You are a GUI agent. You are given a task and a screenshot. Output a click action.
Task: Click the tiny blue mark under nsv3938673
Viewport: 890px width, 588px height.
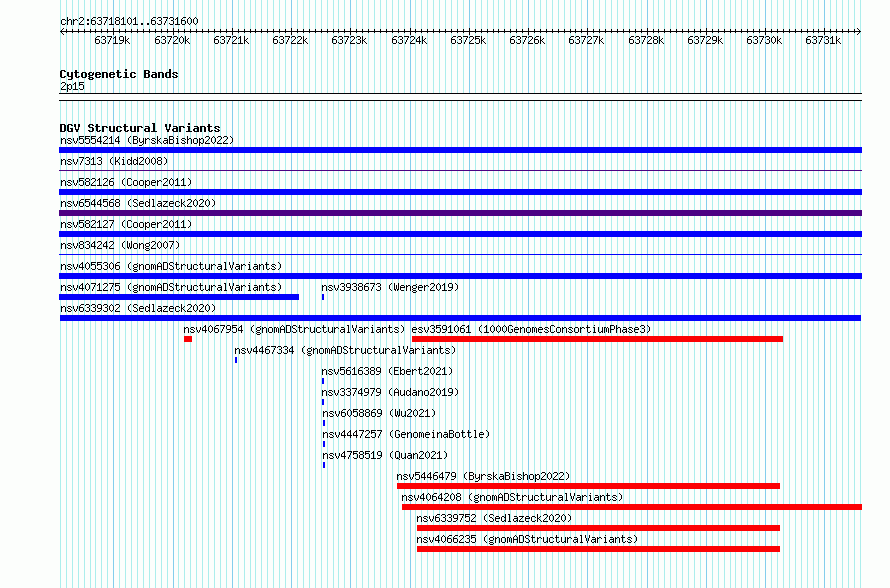click(323, 297)
